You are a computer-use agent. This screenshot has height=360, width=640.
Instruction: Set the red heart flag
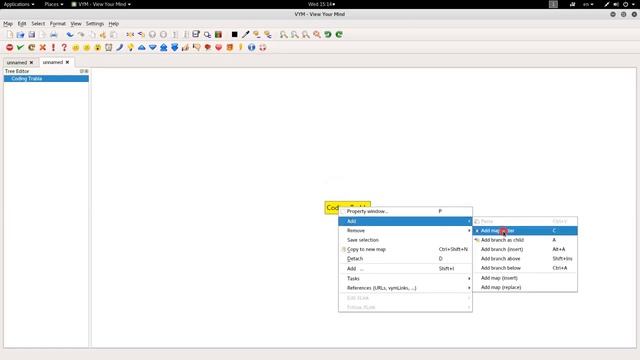pos(218,47)
